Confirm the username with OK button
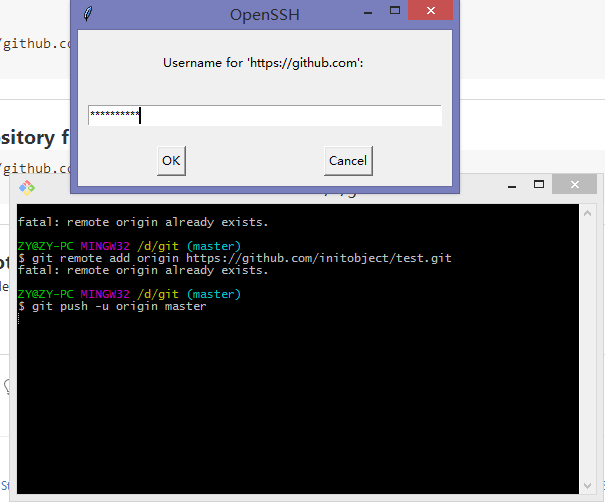Image resolution: width=605 pixels, height=503 pixels. (171, 161)
